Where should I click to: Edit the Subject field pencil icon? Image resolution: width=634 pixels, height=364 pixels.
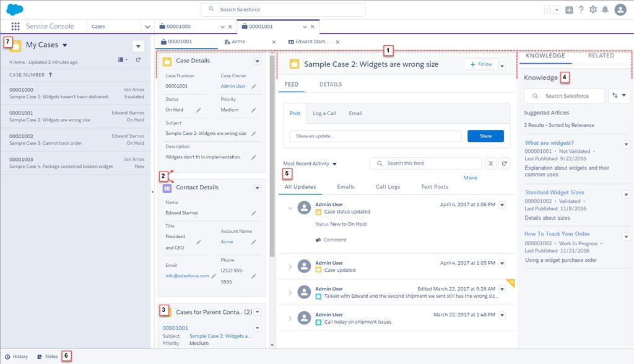tap(253, 134)
